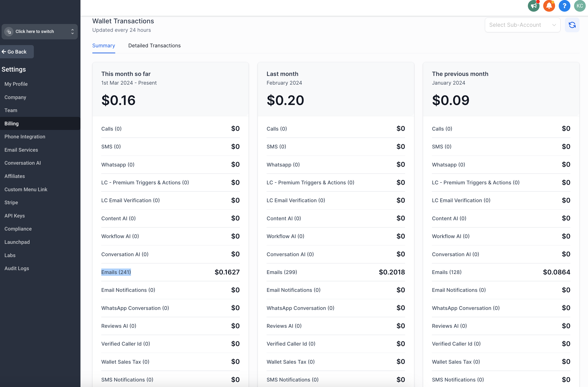Click the refresh wallet transactions icon
This screenshot has width=588, height=387.
click(x=572, y=25)
